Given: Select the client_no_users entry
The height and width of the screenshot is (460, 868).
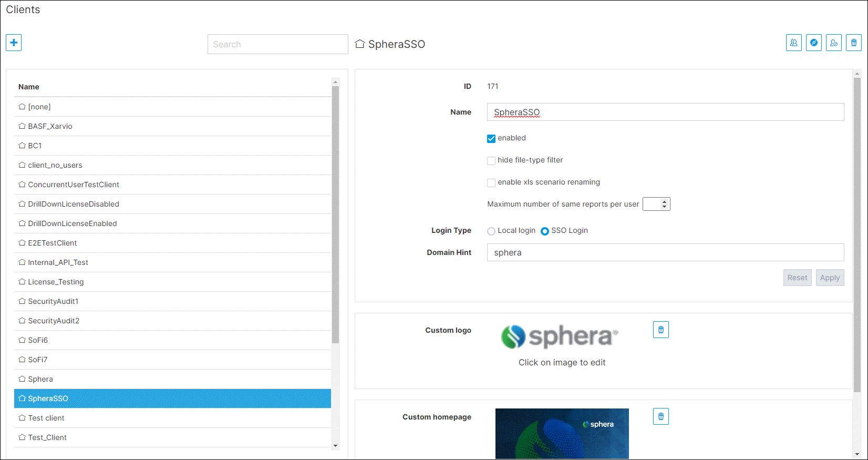Looking at the screenshot, I should pos(172,165).
